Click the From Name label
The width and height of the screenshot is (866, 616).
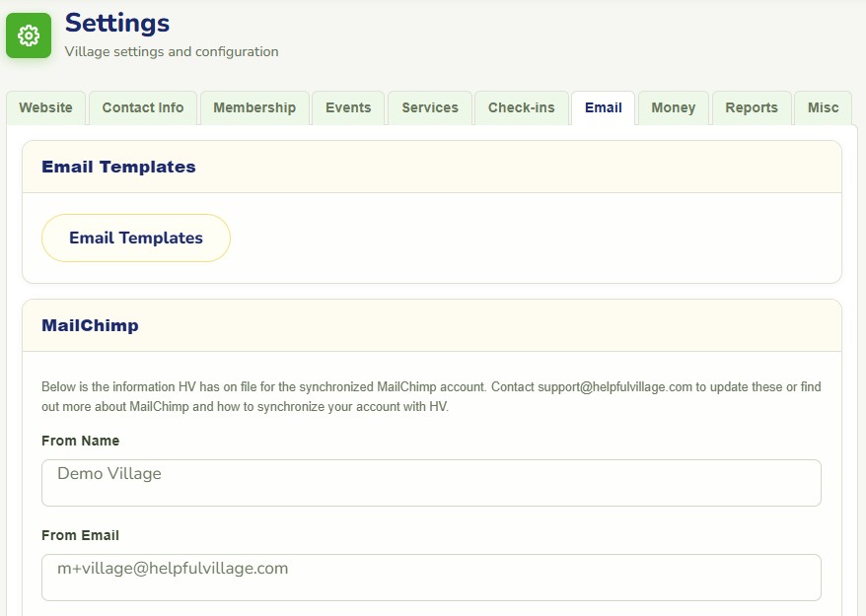pyautogui.click(x=81, y=441)
